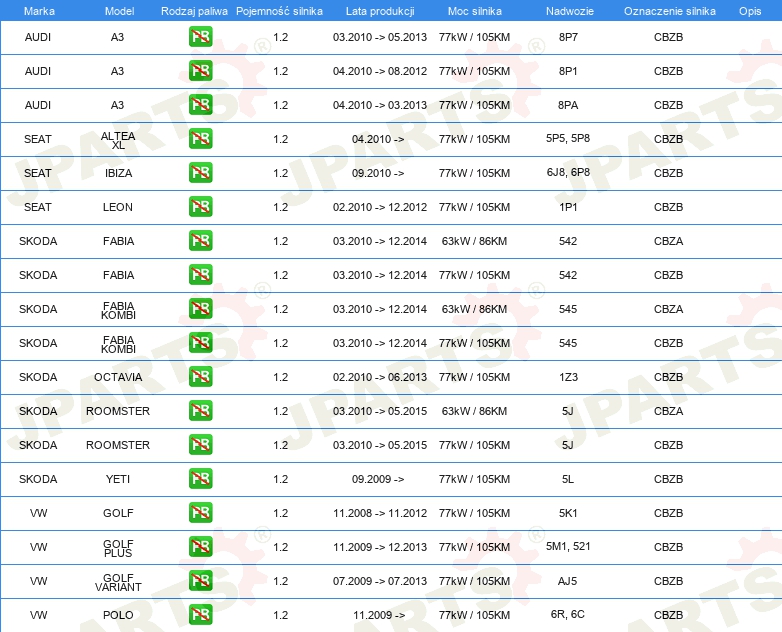Click fuel icon in Roomster CBZB row
The height and width of the screenshot is (632, 782).
click(x=200, y=444)
